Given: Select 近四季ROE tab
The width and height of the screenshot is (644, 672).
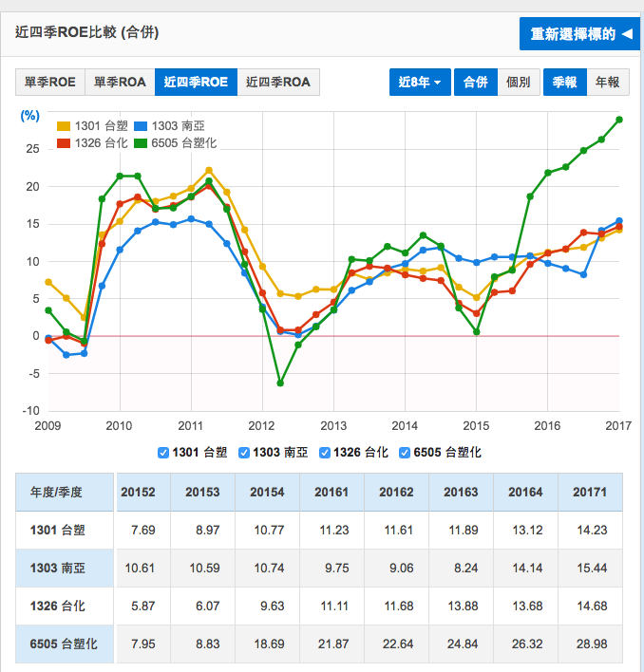Looking at the screenshot, I should [x=195, y=83].
